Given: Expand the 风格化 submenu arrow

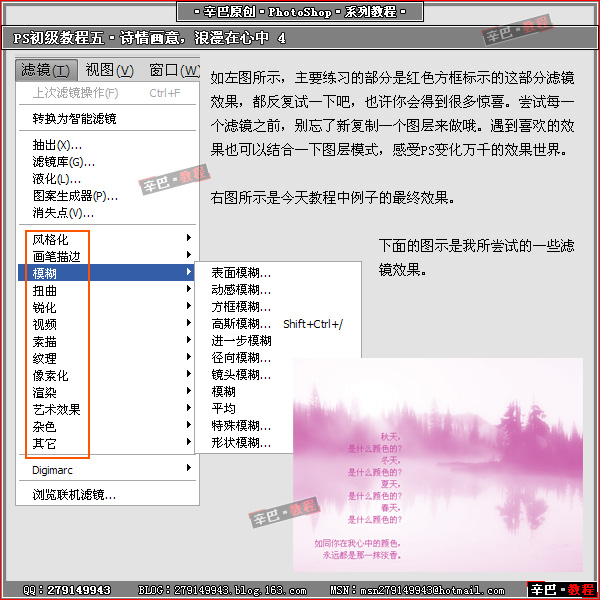Looking at the screenshot, I should point(188,238).
